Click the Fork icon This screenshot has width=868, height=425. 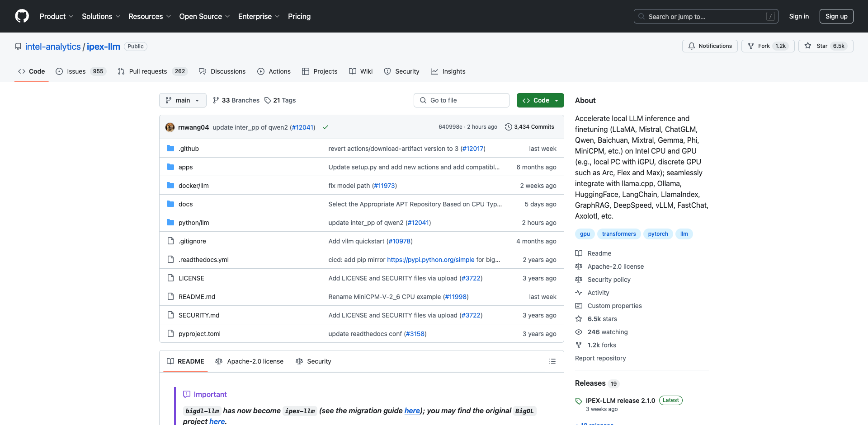751,46
